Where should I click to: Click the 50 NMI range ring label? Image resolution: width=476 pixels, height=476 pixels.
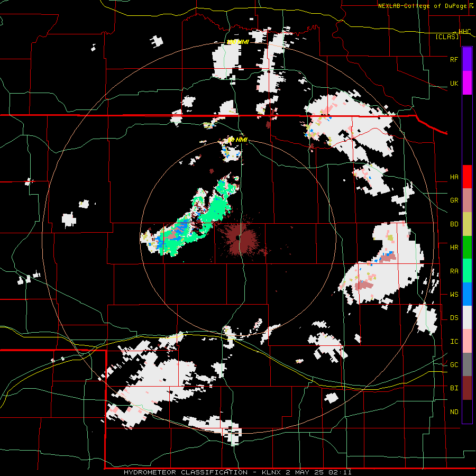click(x=237, y=140)
